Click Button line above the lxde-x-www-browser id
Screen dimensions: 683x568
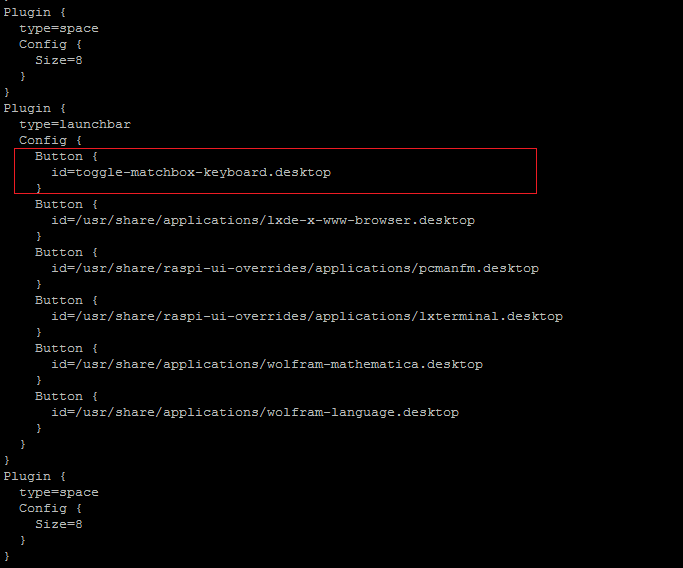[x=66, y=204]
